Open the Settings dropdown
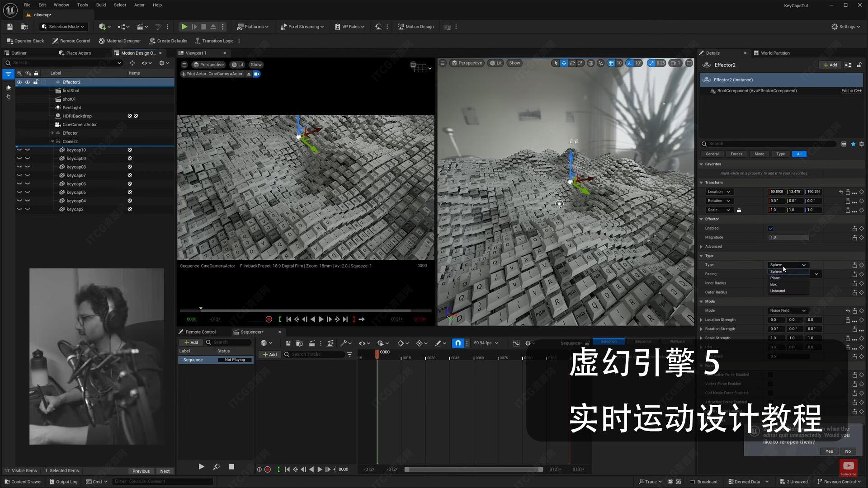The height and width of the screenshot is (488, 868). tap(845, 27)
